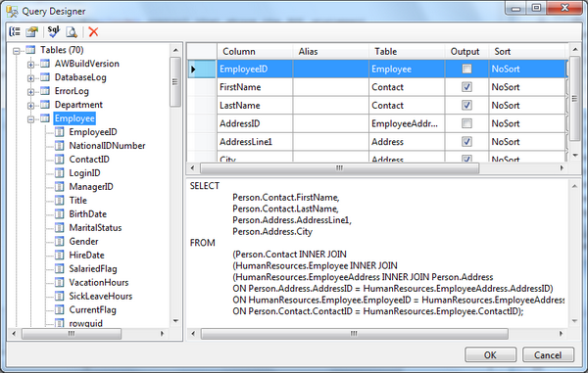Image resolution: width=588 pixels, height=373 pixels.
Task: Enable Output checkbox for EmployeeID row
Action: coord(466,69)
